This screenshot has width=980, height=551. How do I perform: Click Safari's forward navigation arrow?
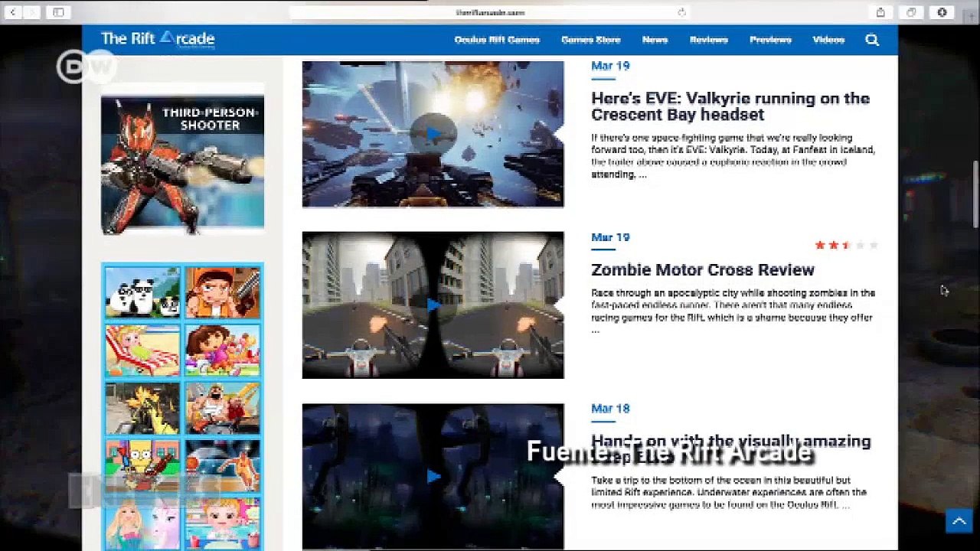pos(33,12)
